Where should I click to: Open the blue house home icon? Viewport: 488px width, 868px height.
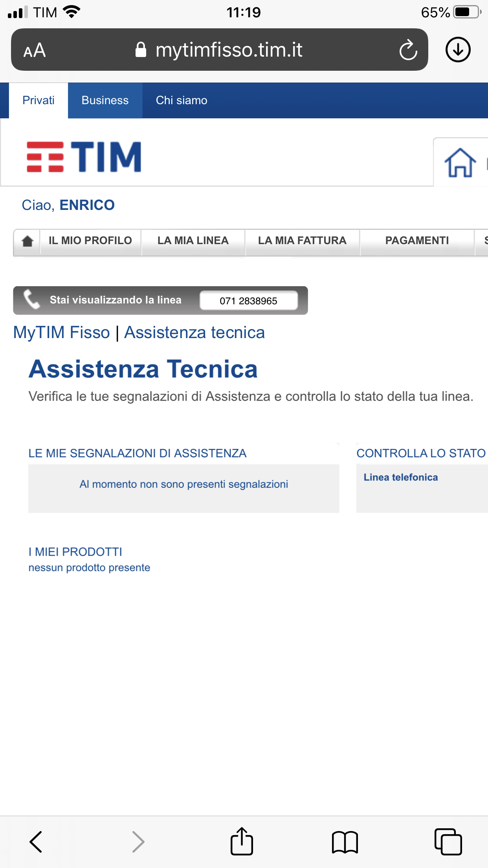click(x=460, y=163)
